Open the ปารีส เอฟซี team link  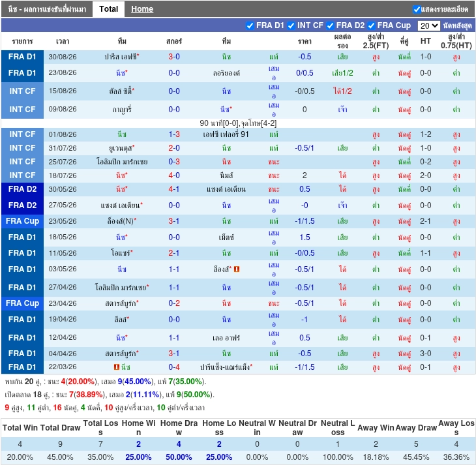(x=122, y=57)
